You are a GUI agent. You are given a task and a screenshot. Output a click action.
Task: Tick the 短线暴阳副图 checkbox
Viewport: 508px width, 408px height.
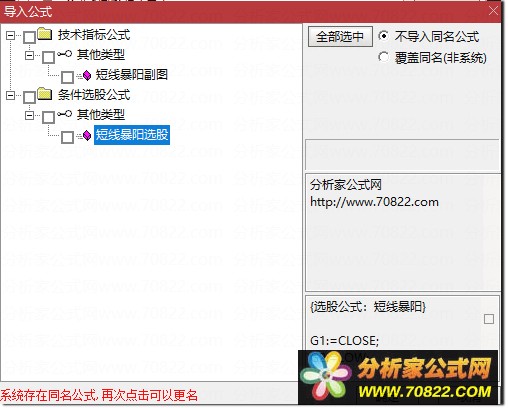(67, 77)
